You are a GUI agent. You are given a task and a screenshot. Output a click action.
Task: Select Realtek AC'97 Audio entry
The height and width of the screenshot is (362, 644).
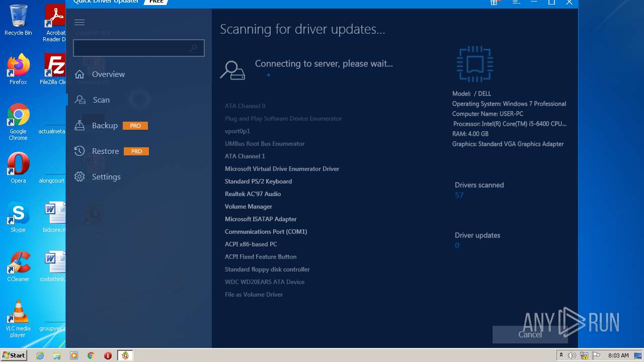(253, 194)
